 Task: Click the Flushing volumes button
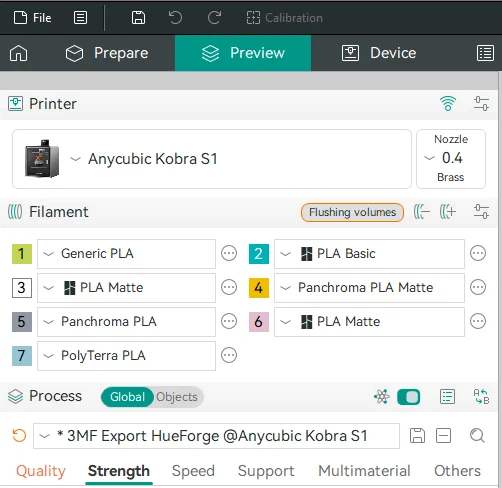click(x=352, y=212)
